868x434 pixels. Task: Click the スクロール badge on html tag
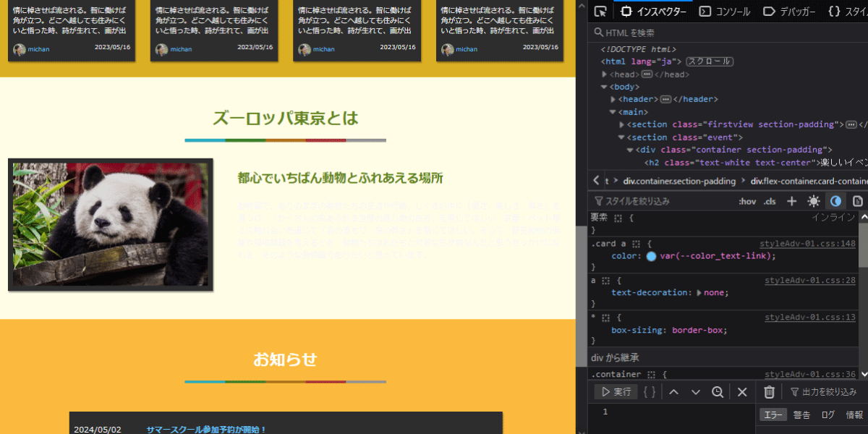(x=710, y=61)
